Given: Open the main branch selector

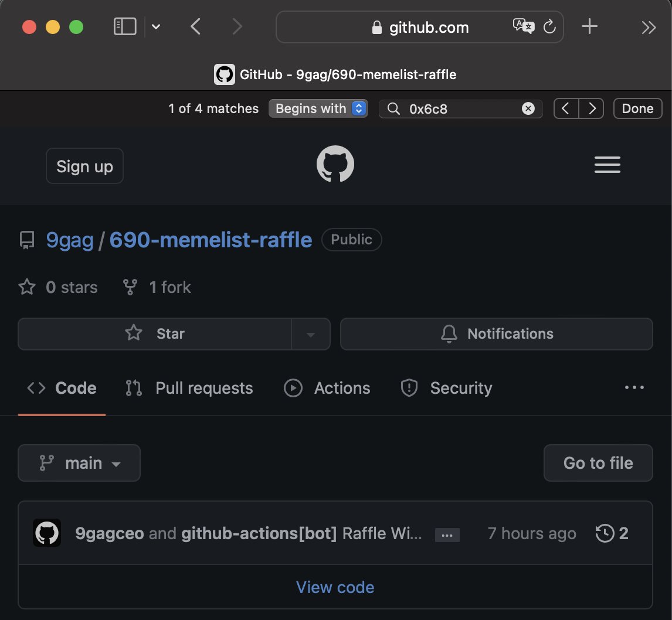Looking at the screenshot, I should [79, 463].
